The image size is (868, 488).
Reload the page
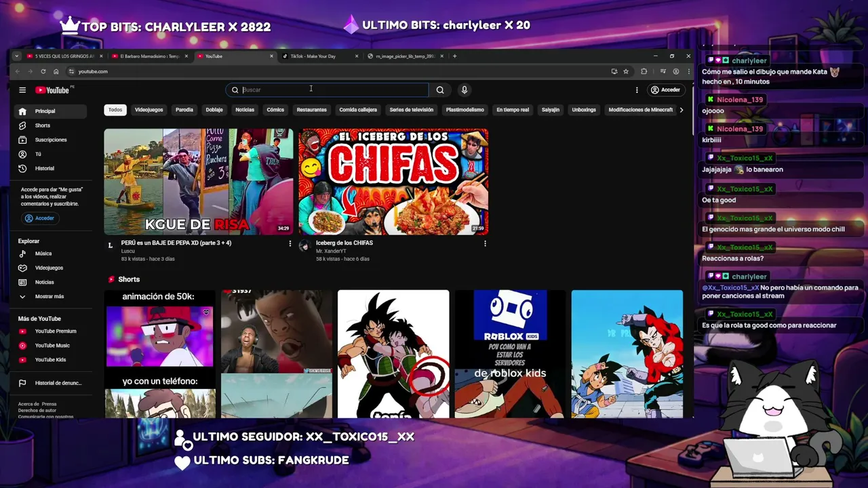[43, 71]
